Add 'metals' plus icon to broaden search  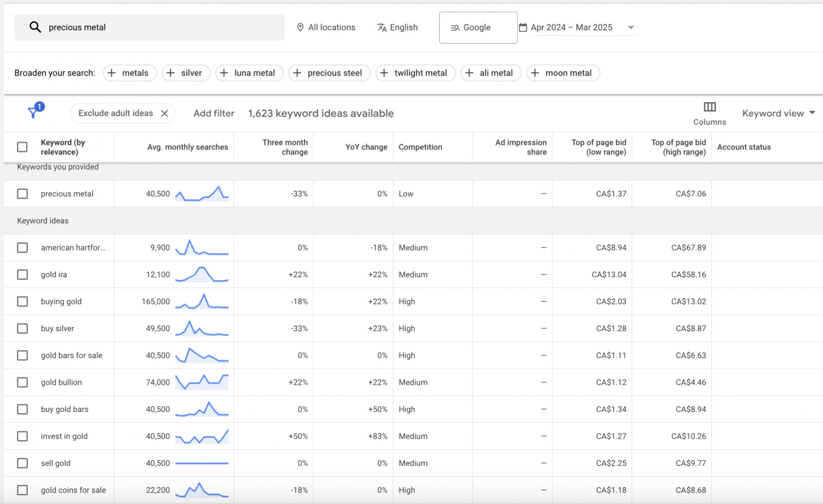112,73
